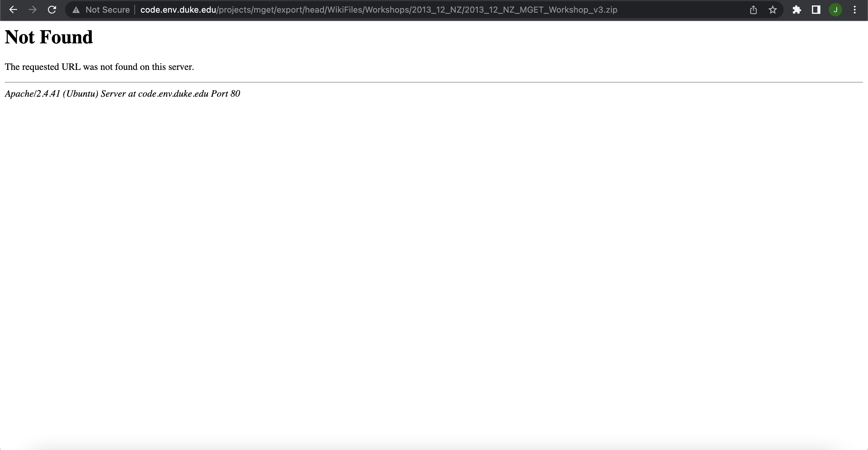This screenshot has width=868, height=450.
Task: Click 'The requested URL was not found' message
Action: pos(99,67)
